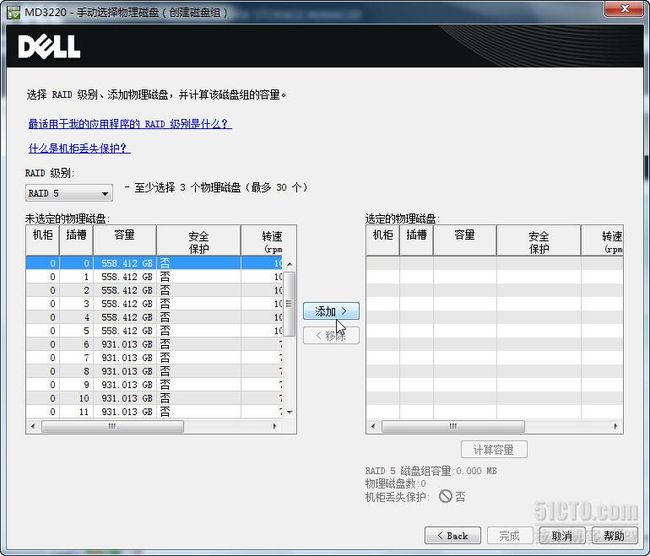Screen dimensions: 650x556
Task: Click 安全保护 header in selected disks table
Action: coord(538,240)
